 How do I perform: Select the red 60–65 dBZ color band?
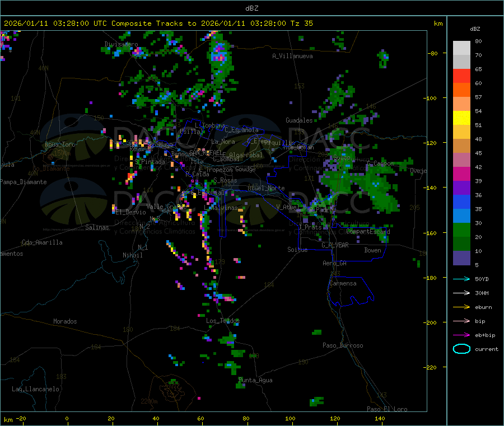click(461, 76)
